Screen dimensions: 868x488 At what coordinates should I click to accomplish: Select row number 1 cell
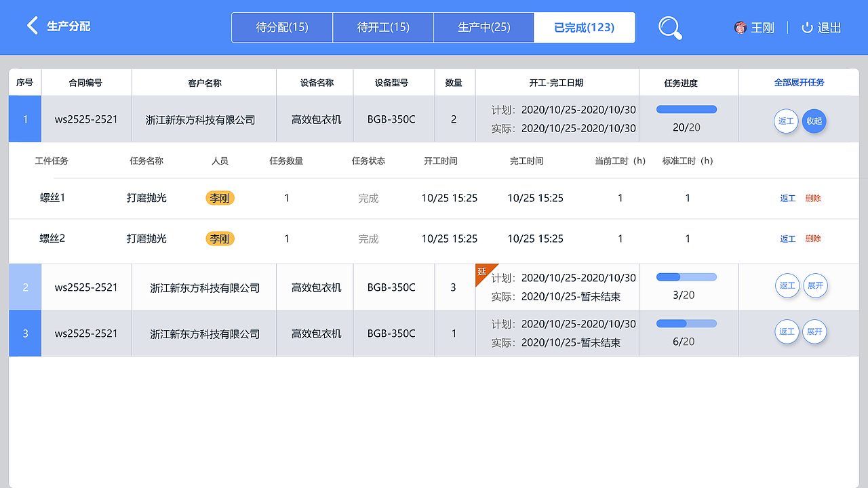tap(25, 119)
